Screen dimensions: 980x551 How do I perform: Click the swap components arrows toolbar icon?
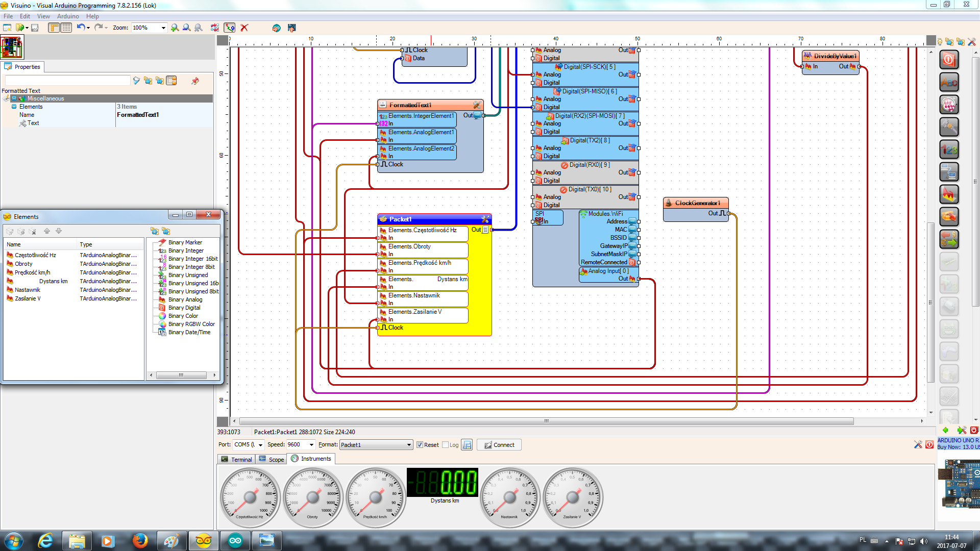[x=215, y=28]
